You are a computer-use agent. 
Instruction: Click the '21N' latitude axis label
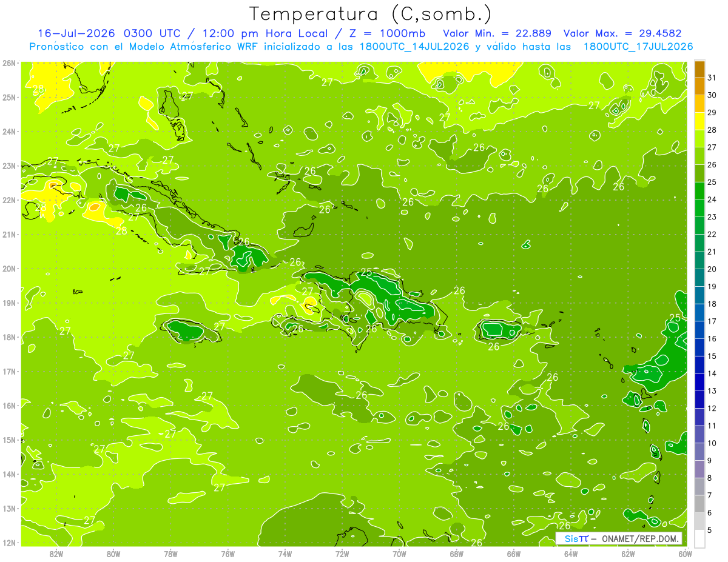(9, 235)
